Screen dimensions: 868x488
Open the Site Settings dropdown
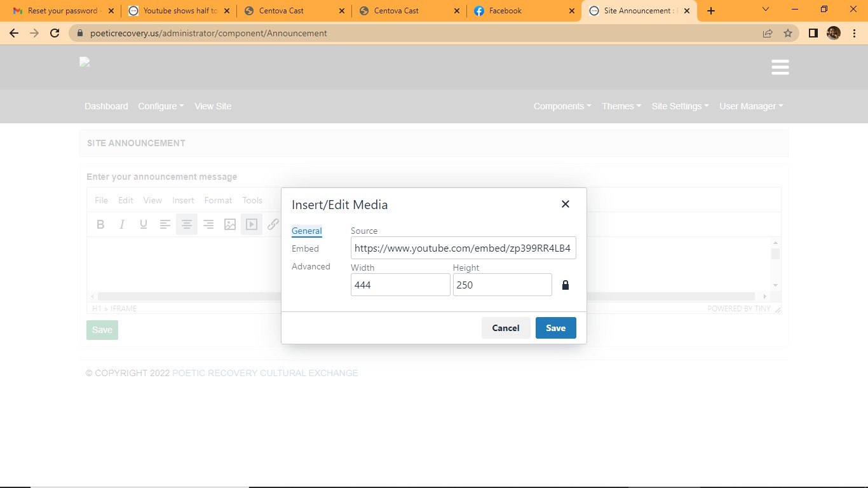tap(679, 106)
